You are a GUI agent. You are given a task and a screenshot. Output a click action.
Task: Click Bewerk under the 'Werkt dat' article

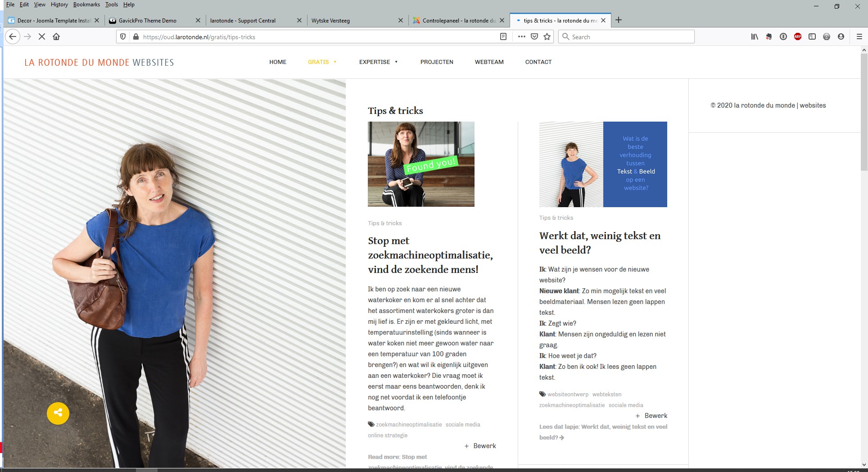[651, 416]
